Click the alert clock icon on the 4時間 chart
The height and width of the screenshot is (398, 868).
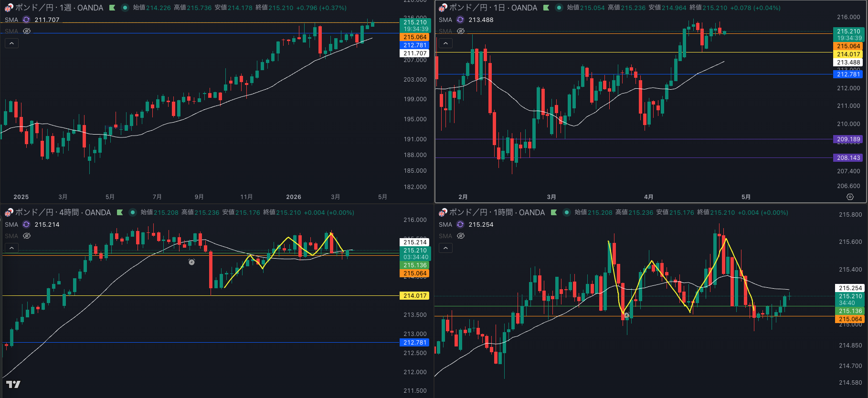191,262
